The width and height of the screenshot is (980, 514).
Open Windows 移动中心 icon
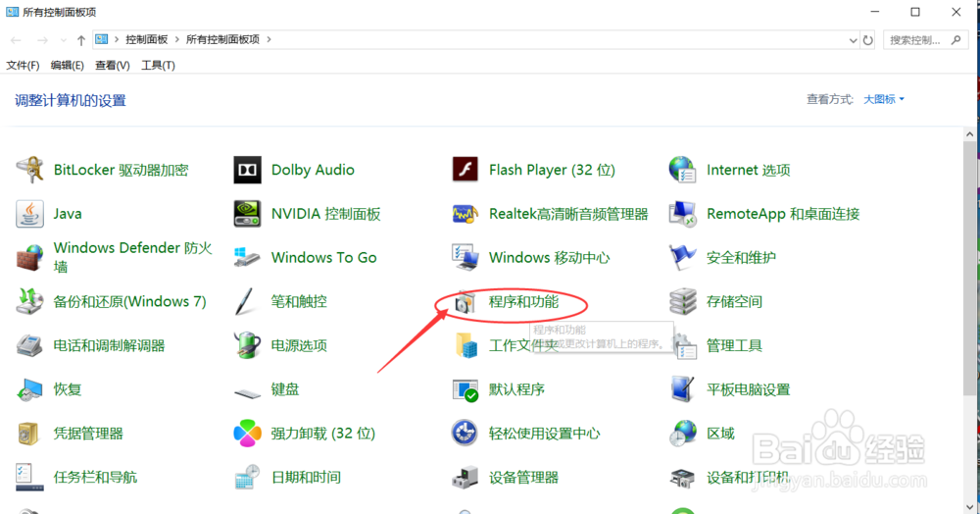coord(465,258)
